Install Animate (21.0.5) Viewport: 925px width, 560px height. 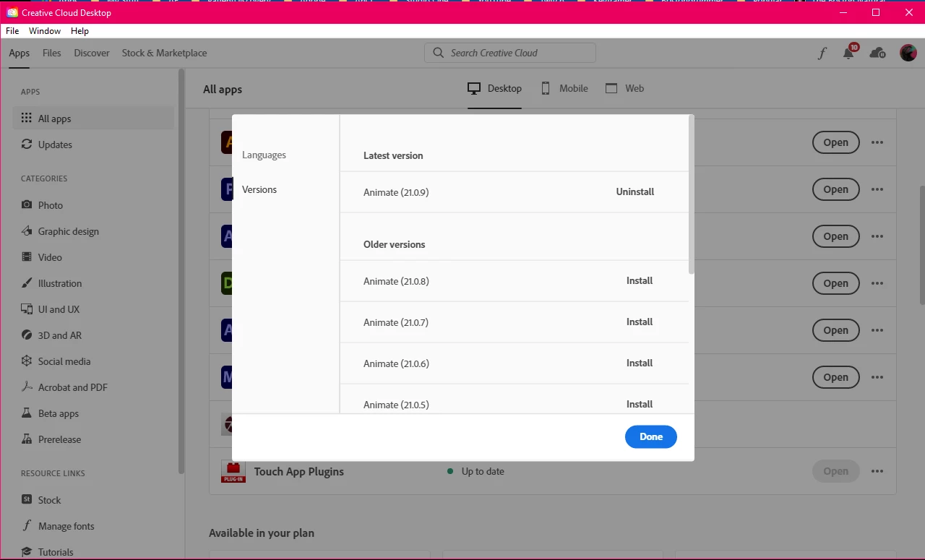click(640, 405)
